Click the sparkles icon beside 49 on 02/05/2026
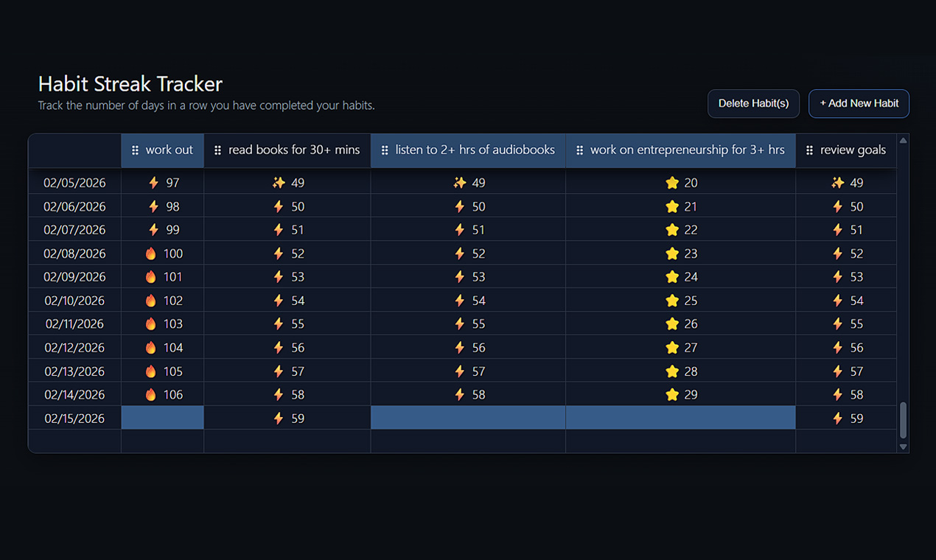Viewport: 936px width, 560px height. click(279, 183)
